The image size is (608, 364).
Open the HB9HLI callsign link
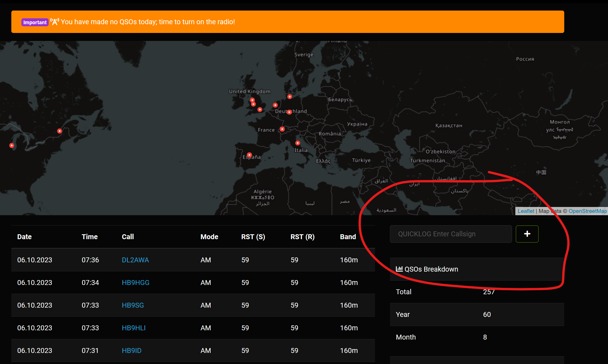click(x=134, y=328)
